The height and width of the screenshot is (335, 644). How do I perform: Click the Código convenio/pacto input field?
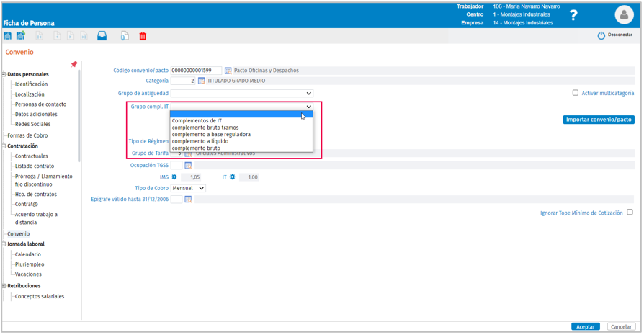coord(195,71)
